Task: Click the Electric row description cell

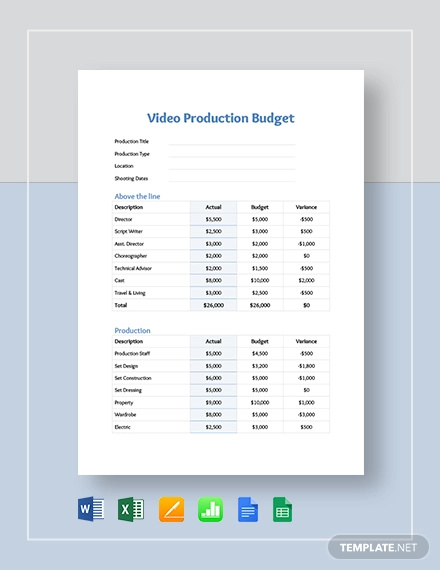Action: click(151, 427)
